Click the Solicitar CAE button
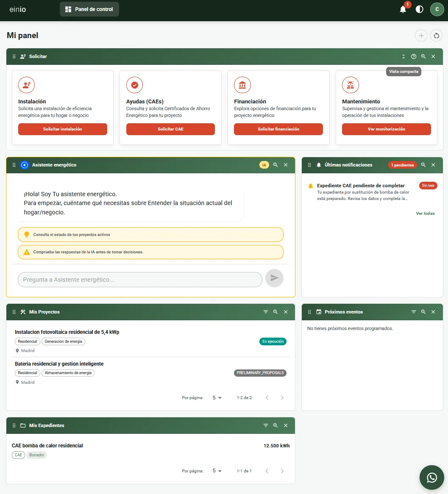The width and height of the screenshot is (448, 494). click(170, 129)
